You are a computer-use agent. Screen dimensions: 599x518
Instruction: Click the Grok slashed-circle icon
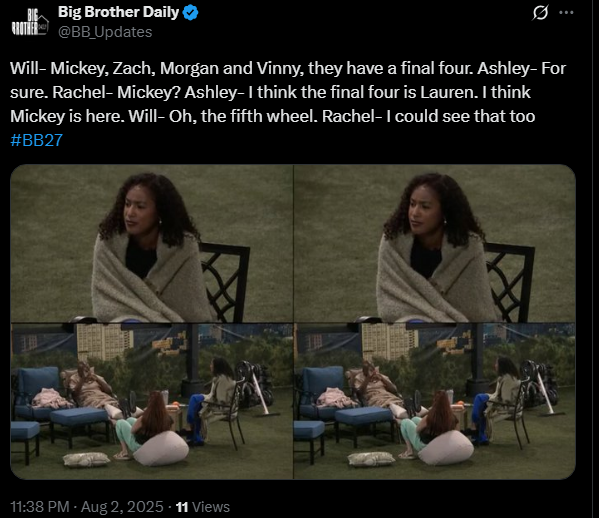(540, 13)
